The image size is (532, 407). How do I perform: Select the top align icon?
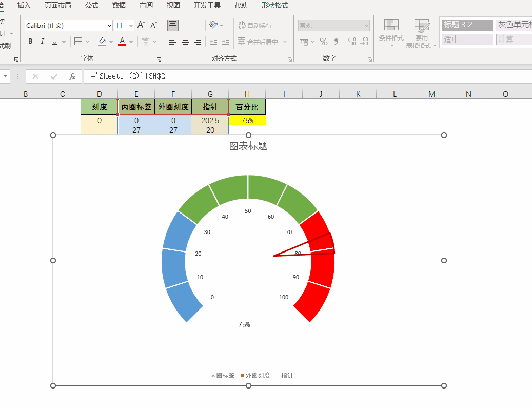click(173, 25)
